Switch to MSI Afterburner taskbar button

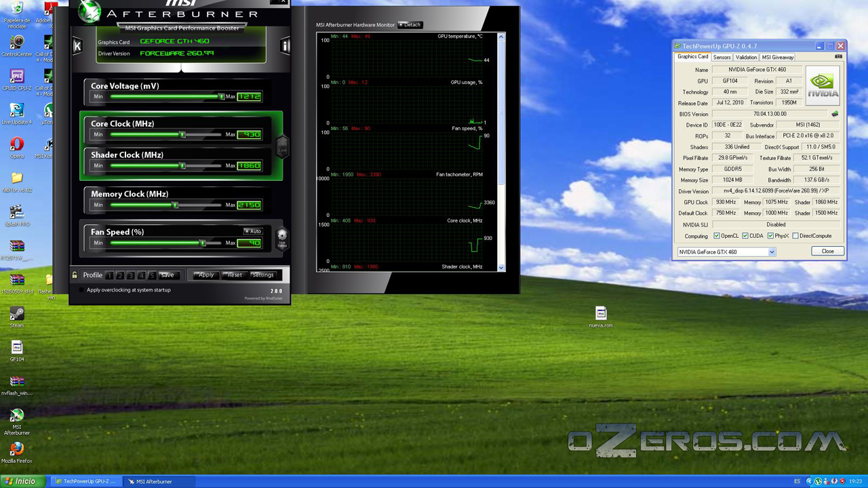coord(160,481)
